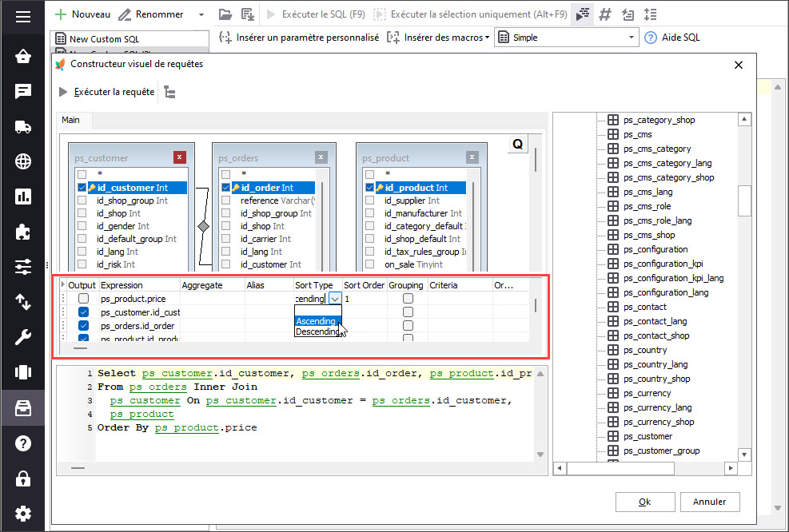Remove ps_product table from diagram
789x532 pixels.
click(472, 157)
